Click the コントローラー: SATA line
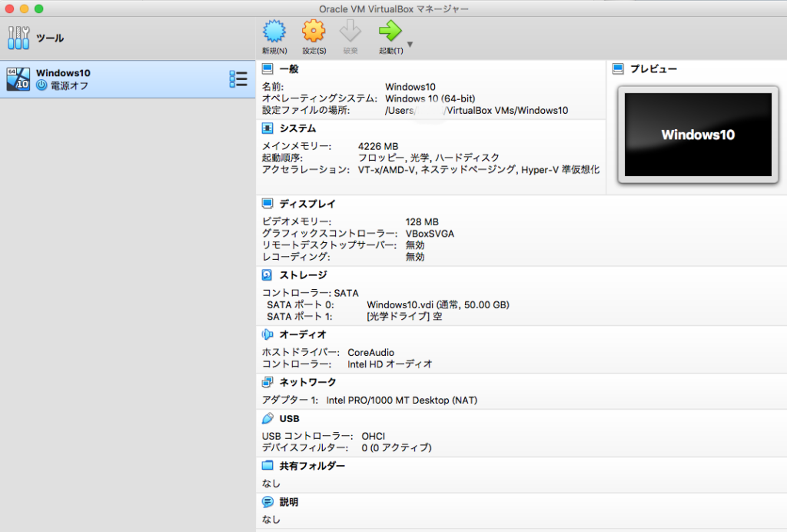The height and width of the screenshot is (532, 787). point(310,293)
